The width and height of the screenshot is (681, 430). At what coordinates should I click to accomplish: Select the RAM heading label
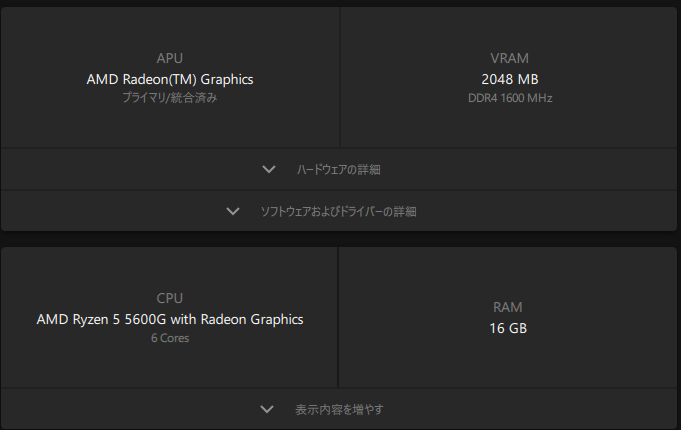[x=508, y=308]
